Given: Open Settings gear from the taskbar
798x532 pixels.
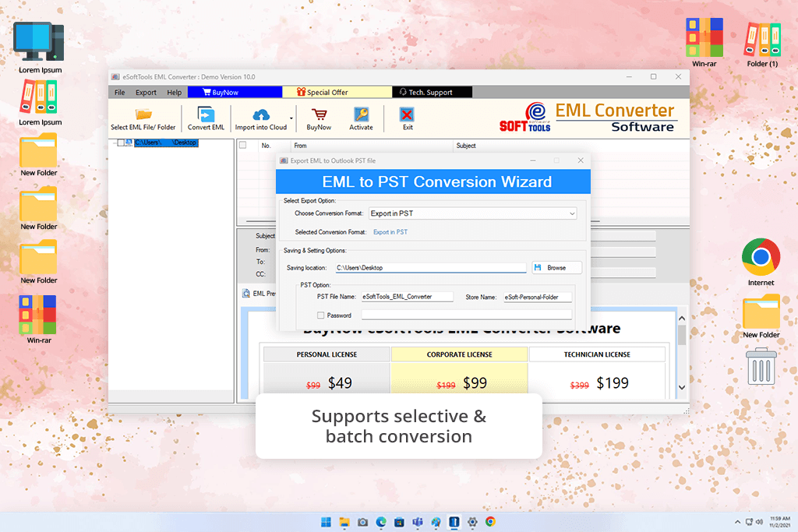Looking at the screenshot, I should tap(472, 522).
